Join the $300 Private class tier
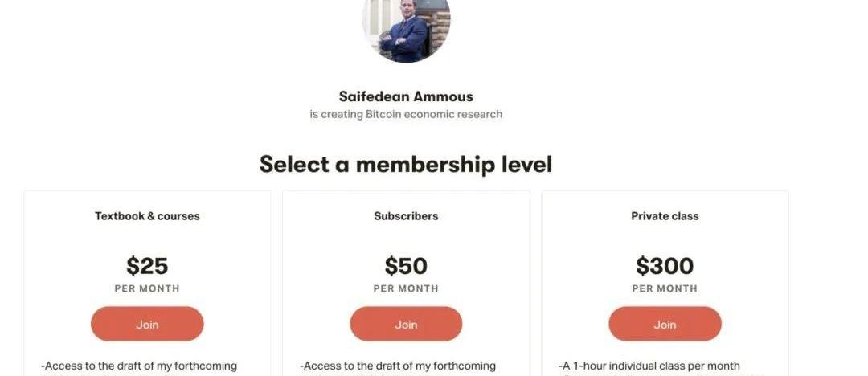Viewport: 868px width, 376px height. click(x=665, y=325)
